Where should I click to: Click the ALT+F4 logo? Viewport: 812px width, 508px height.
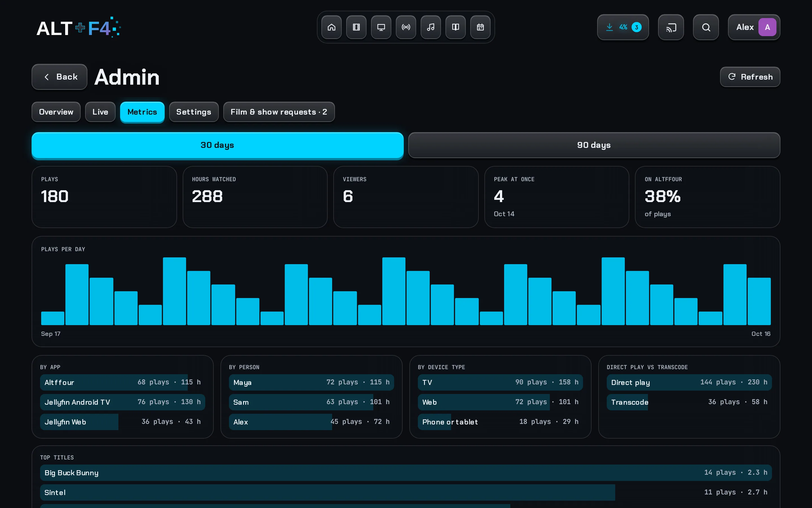pyautogui.click(x=78, y=27)
